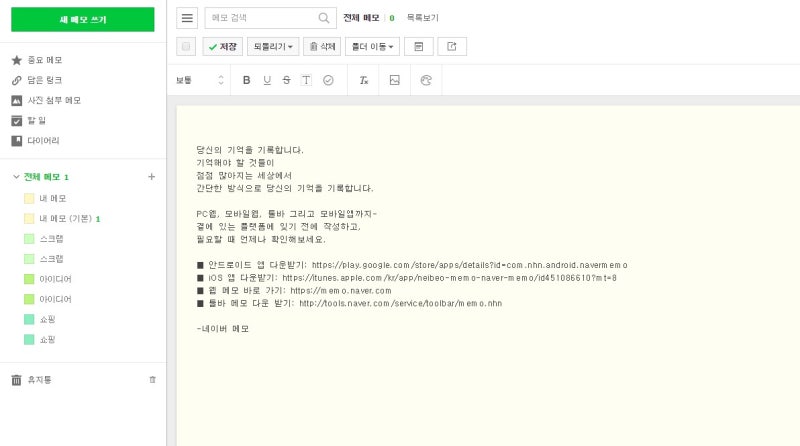Empty trash with small bin icon
Viewport: 800px width, 446px height.
[x=153, y=380]
